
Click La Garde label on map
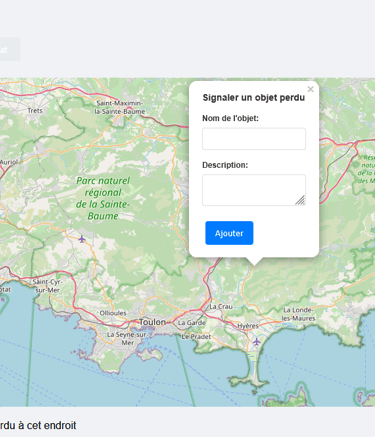(191, 323)
